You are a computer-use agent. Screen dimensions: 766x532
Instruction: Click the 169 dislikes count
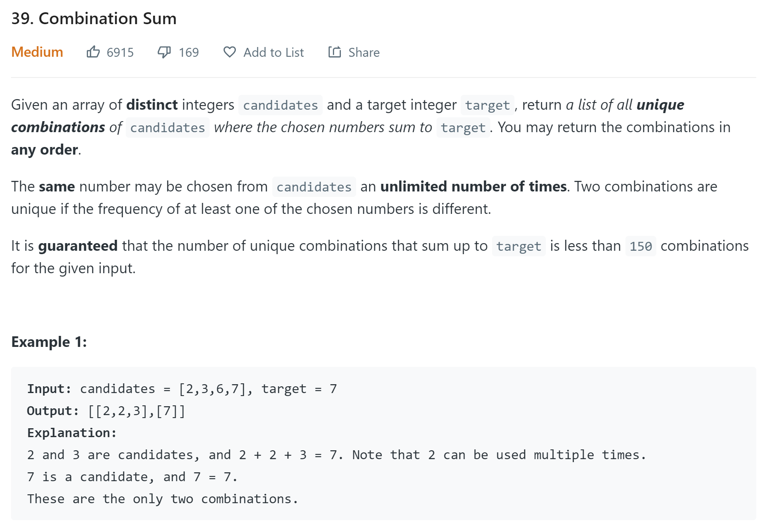[x=188, y=53]
